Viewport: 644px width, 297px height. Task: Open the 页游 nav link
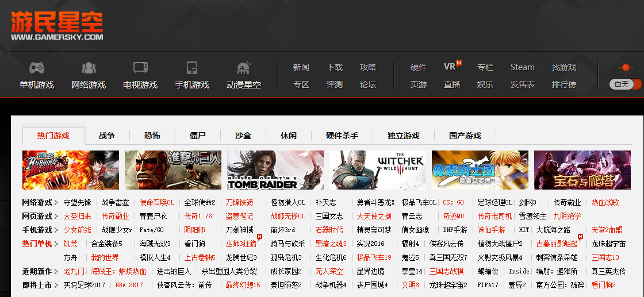click(419, 84)
